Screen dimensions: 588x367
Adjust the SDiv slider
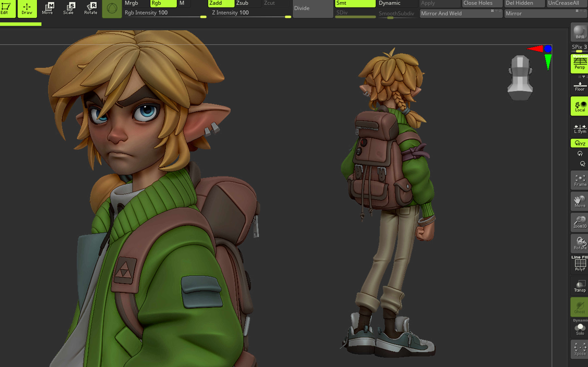pyautogui.click(x=355, y=14)
